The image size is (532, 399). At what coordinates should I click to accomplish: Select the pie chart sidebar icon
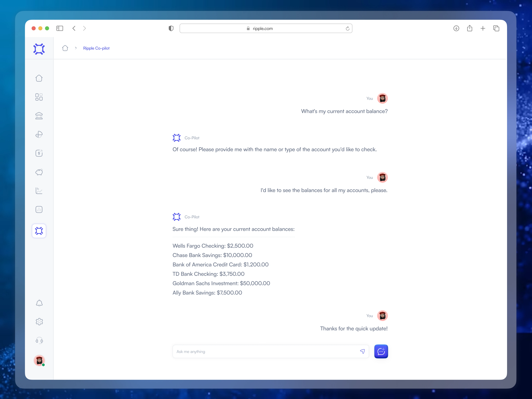(39, 134)
